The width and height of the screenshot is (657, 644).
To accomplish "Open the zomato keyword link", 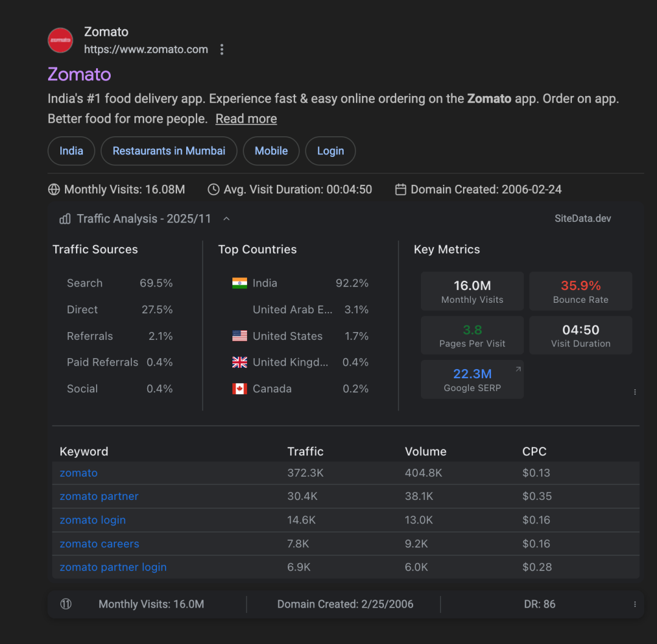I will 78,473.
